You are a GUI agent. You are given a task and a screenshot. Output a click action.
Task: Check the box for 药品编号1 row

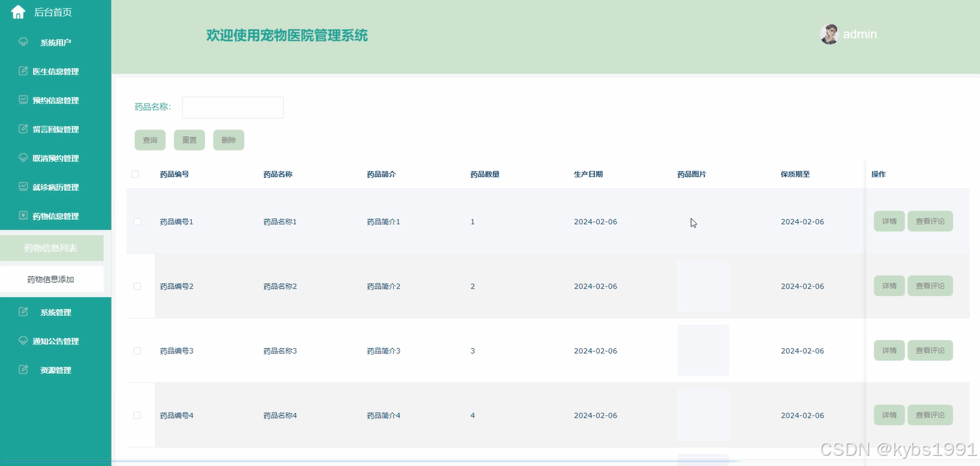point(137,221)
